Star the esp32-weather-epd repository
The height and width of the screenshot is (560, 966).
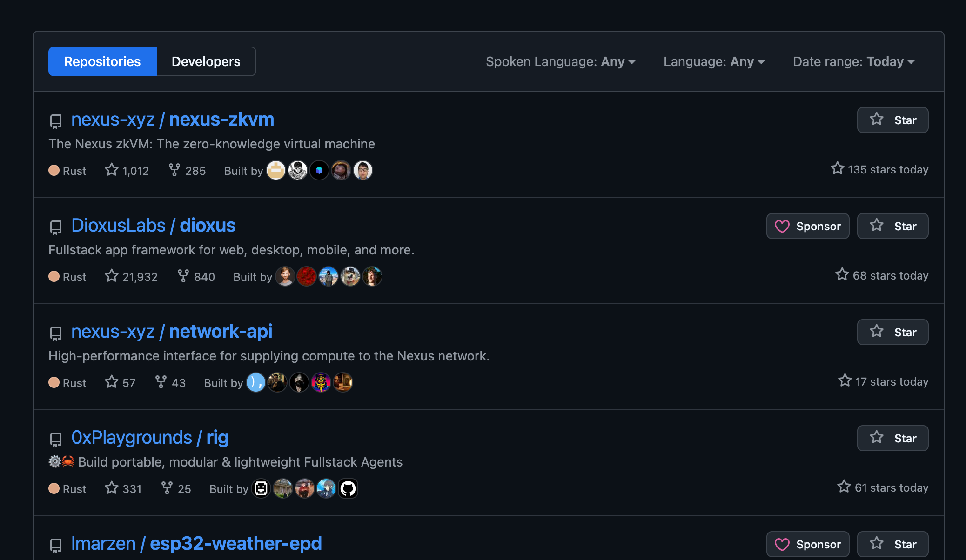coord(892,544)
